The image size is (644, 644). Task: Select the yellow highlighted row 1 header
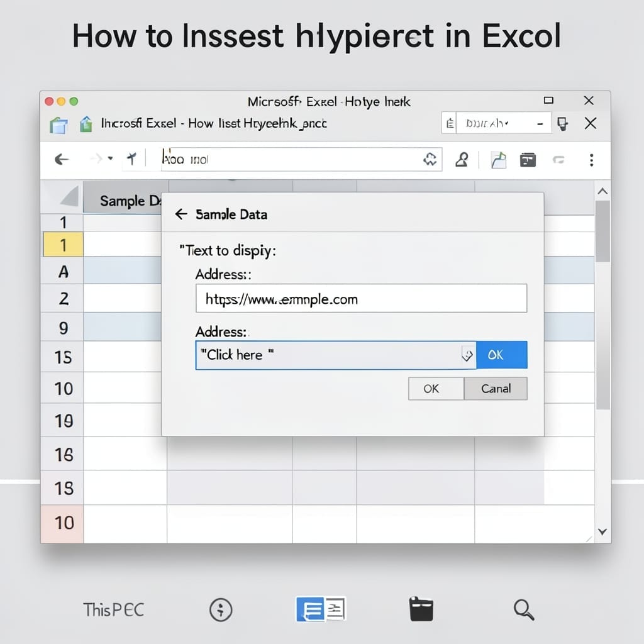pyautogui.click(x=63, y=245)
